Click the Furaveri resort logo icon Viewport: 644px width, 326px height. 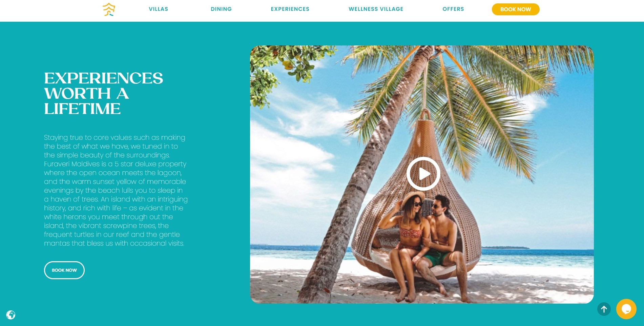[109, 9]
